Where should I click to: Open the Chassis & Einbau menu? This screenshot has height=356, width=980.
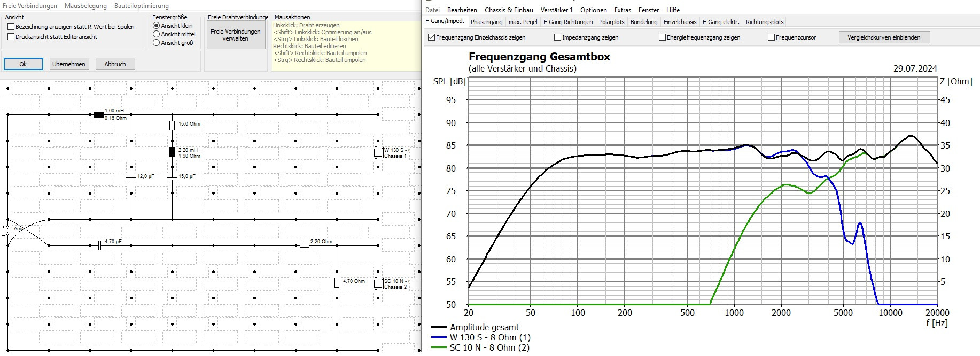coord(508,10)
